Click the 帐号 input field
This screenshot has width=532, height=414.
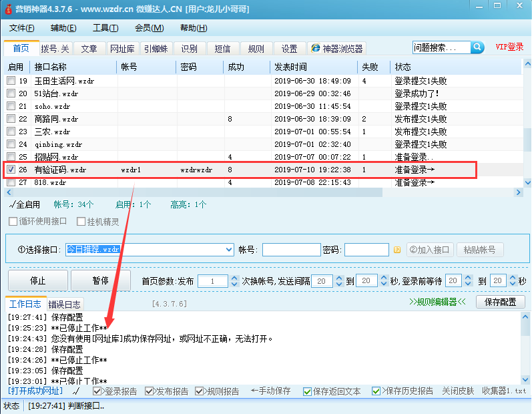point(292,250)
